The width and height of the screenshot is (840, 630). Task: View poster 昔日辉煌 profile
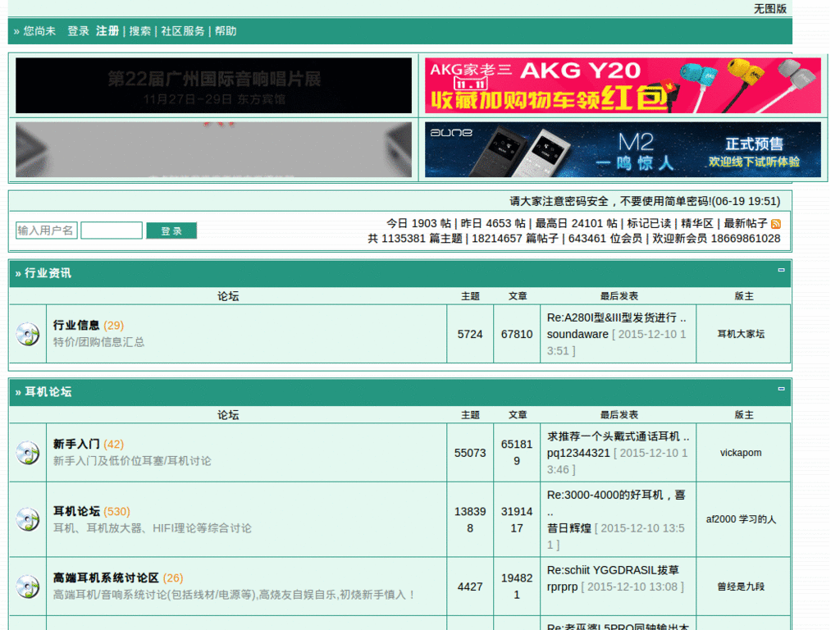click(x=569, y=528)
